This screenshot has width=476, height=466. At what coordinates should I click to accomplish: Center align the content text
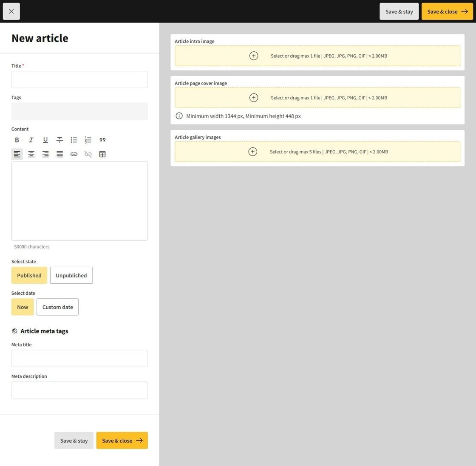tap(31, 154)
